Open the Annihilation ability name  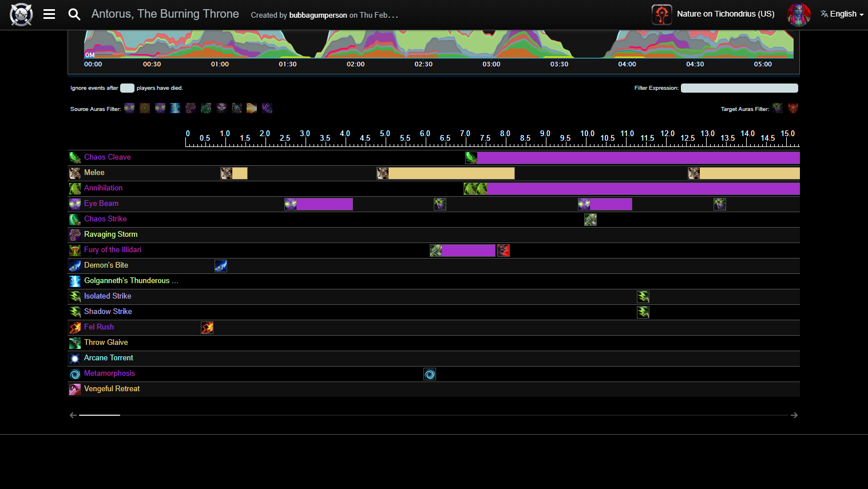[x=103, y=188]
